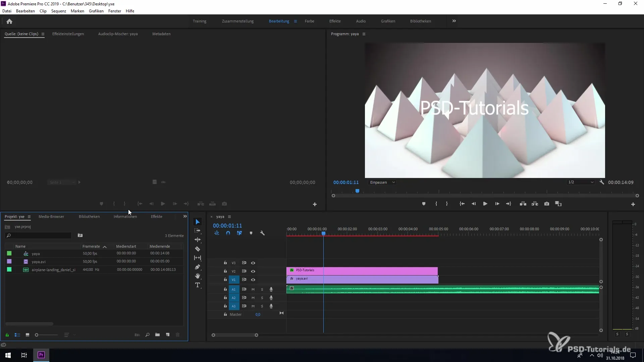Viewport: 644px width, 362px height.
Task: Add marker in the timeline panel
Action: click(251, 233)
